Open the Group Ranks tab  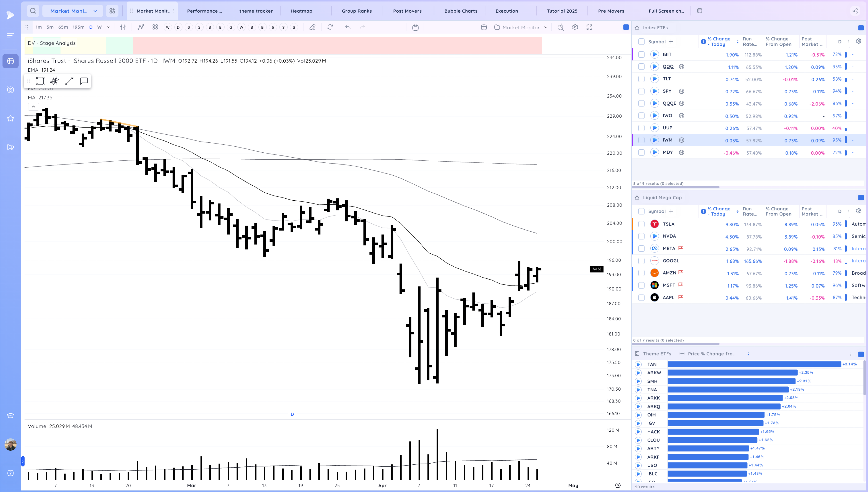[x=357, y=11]
